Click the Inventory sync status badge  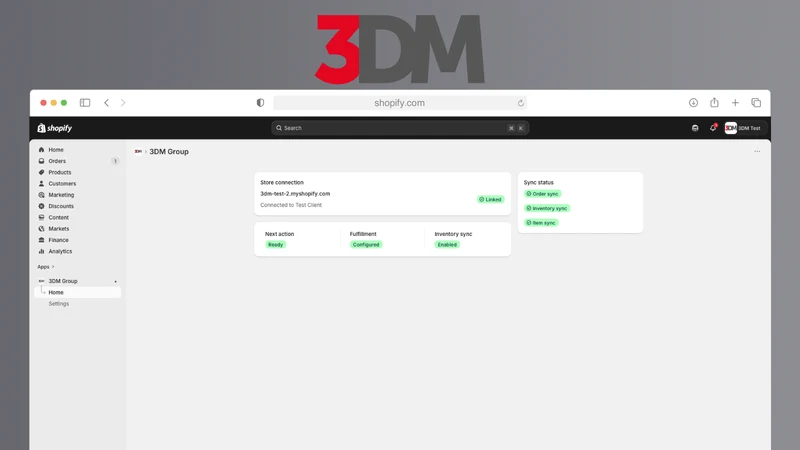tap(546, 208)
